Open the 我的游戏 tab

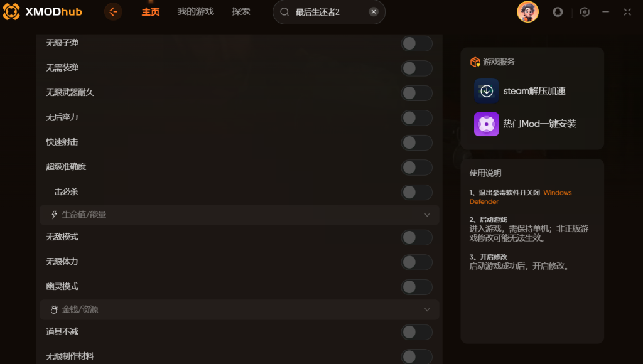(196, 11)
